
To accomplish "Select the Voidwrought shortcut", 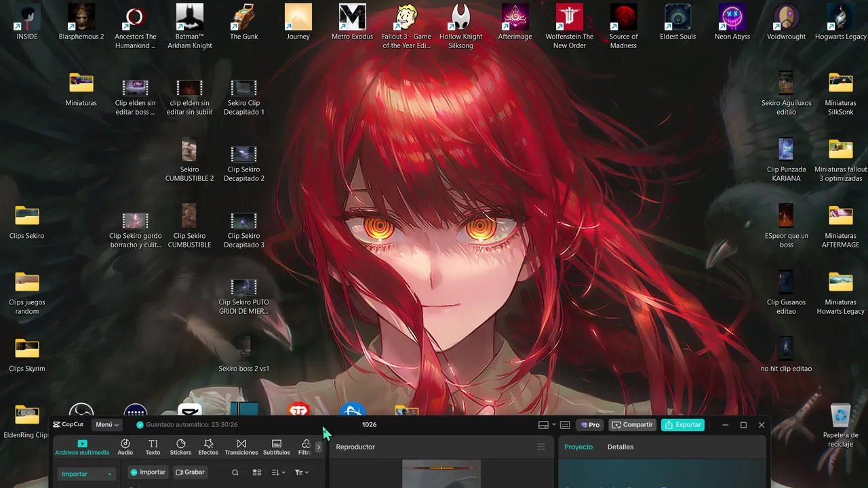I will point(787,22).
